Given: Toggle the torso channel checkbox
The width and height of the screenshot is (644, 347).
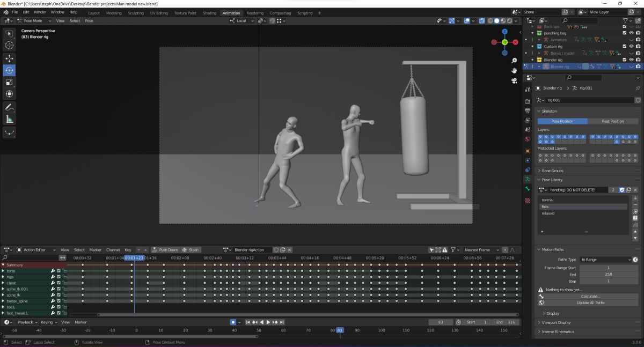Looking at the screenshot, I should pyautogui.click(x=58, y=271).
